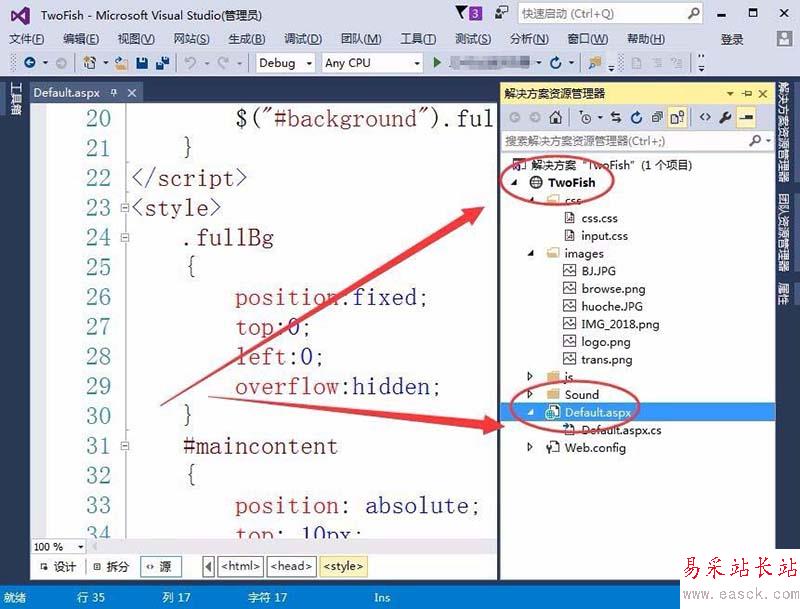Open the 视图(V) menu
Viewport: 800px width, 609px height.
pyautogui.click(x=136, y=39)
